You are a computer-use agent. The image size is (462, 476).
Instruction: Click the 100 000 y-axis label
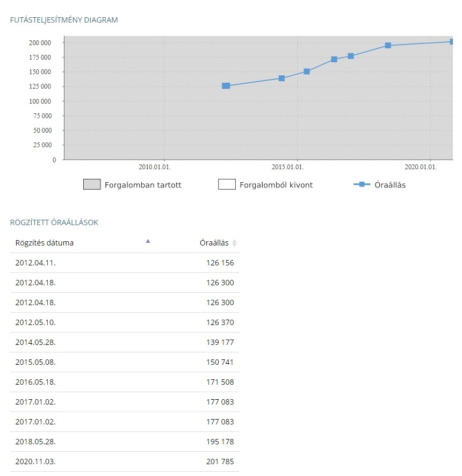40,102
